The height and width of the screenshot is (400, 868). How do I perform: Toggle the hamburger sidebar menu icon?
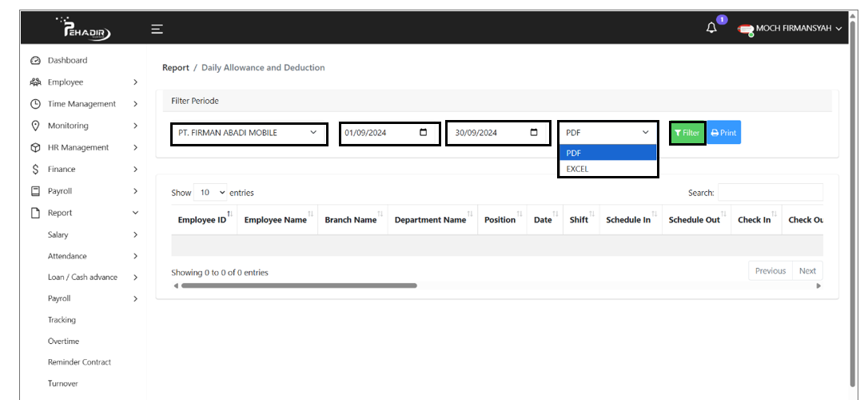[157, 29]
